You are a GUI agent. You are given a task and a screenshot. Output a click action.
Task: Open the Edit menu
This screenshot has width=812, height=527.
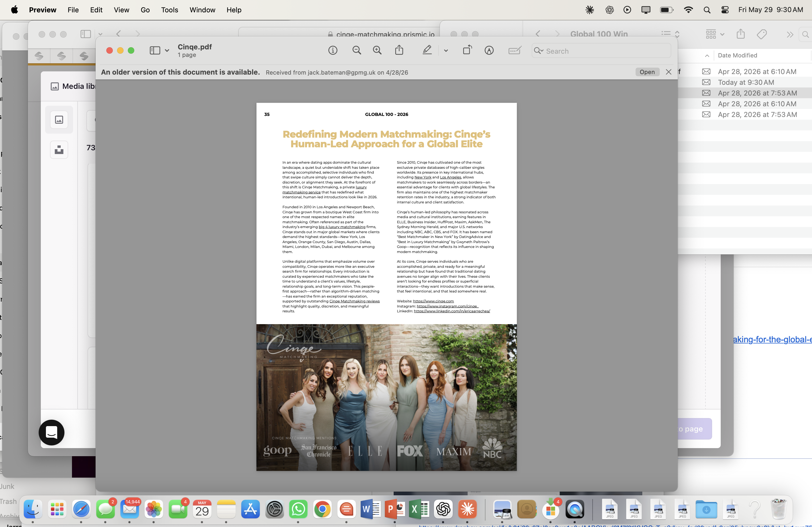coord(96,10)
